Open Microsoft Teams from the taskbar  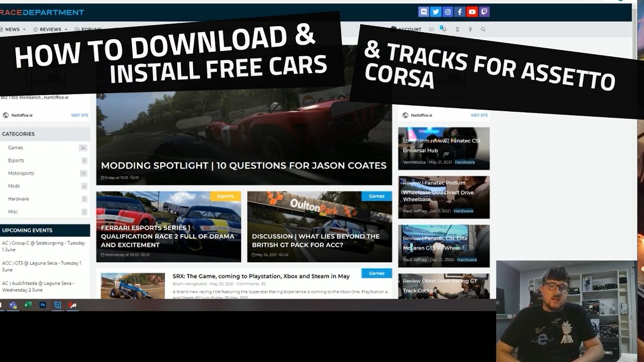pyautogui.click(x=13, y=305)
